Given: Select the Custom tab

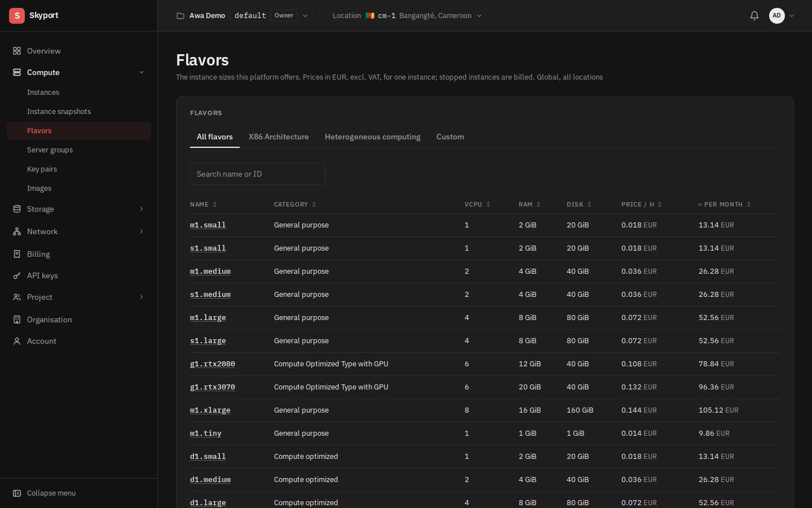Looking at the screenshot, I should tap(450, 137).
